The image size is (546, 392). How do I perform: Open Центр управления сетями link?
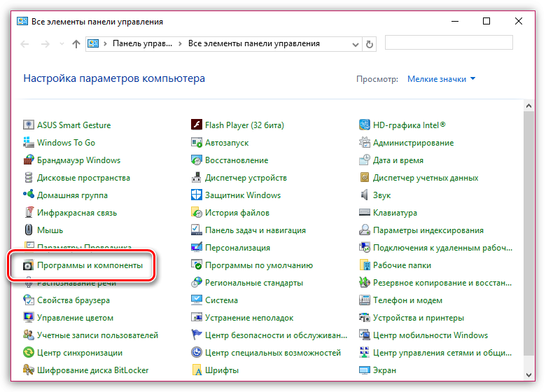(442, 353)
